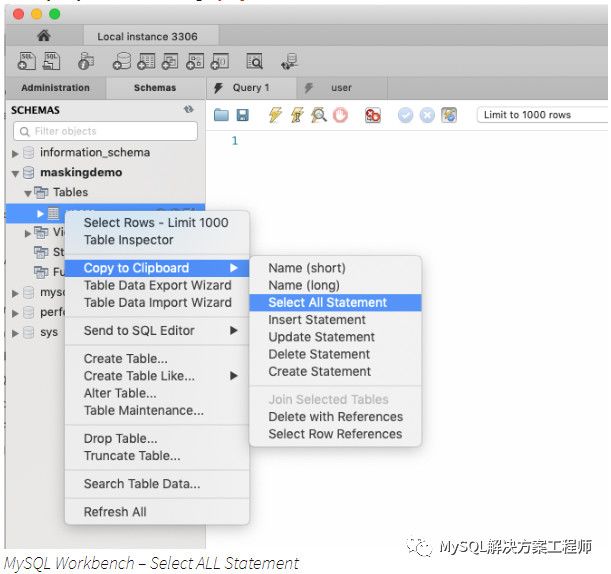Choose Search Table Data... option
The image size is (611, 574).
(x=157, y=484)
